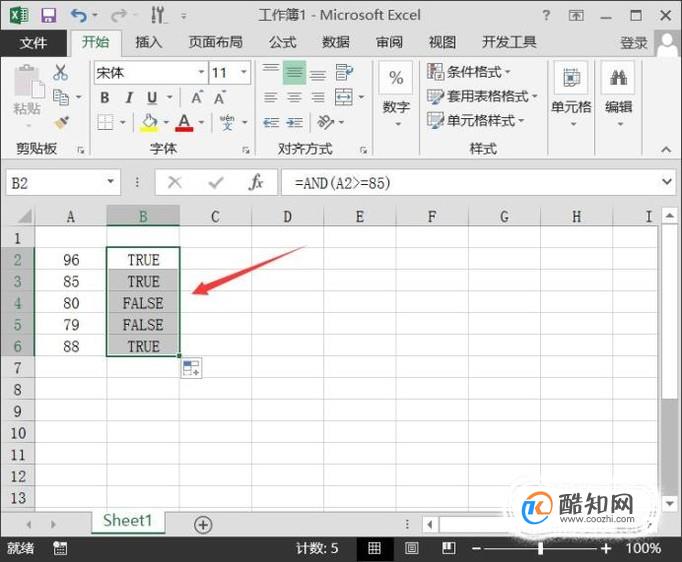This screenshot has height=562, width=682.
Task: Switch to Normal view in status bar
Action: [375, 549]
